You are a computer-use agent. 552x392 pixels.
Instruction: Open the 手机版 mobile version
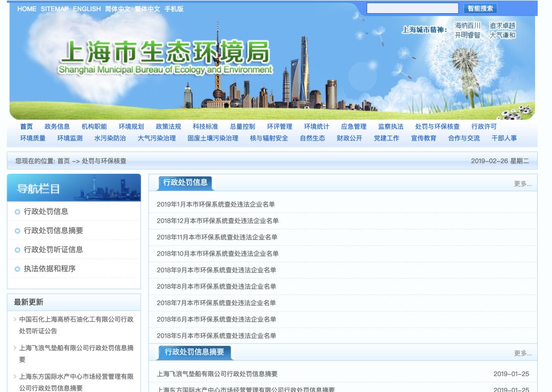pyautogui.click(x=176, y=8)
